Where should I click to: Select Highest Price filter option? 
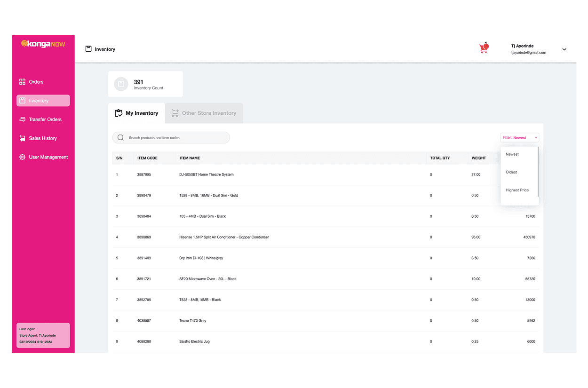point(517,190)
